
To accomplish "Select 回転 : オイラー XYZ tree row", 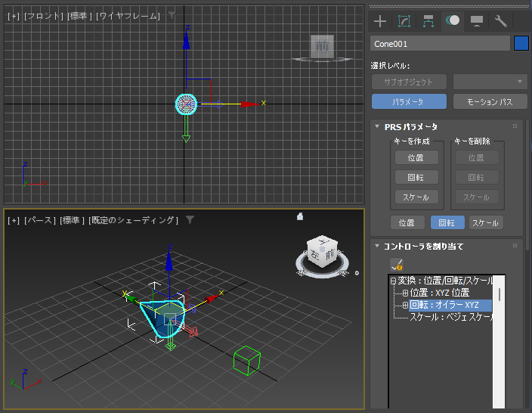I will tap(450, 305).
